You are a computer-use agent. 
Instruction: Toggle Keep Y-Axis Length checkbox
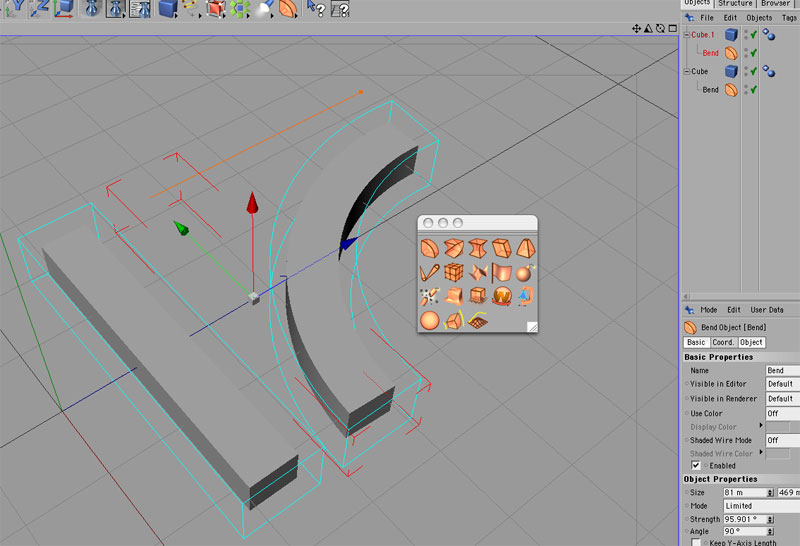695,542
